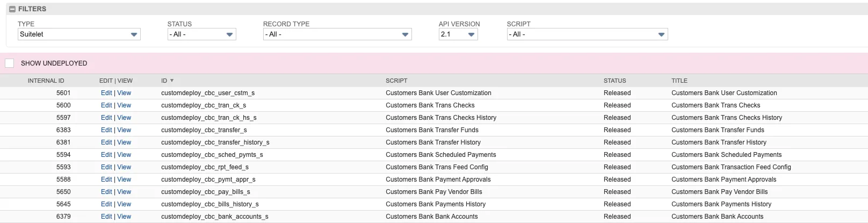Expand the Record Type dropdown
Image resolution: width=868 pixels, height=223 pixels.
337,34
